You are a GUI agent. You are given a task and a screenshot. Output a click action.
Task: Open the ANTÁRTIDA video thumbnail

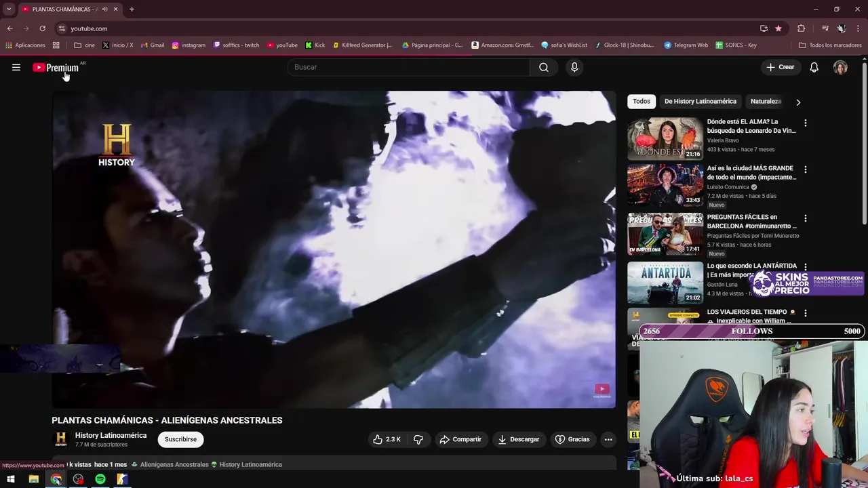click(665, 283)
